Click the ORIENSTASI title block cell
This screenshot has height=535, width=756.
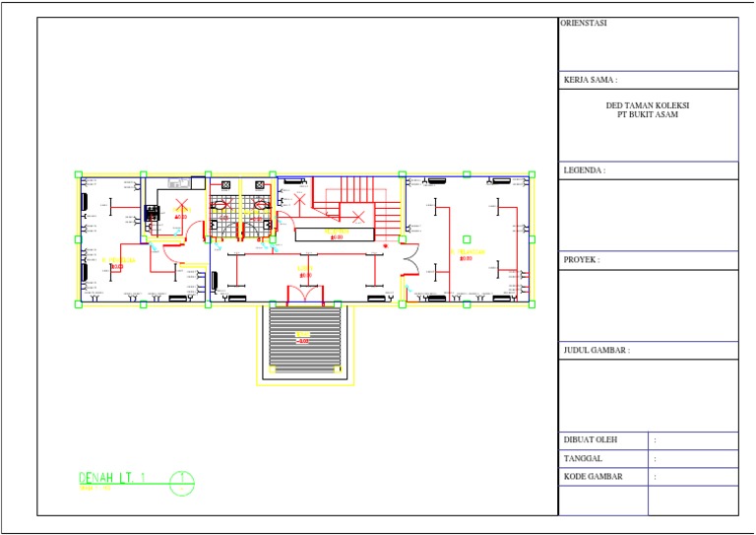point(649,44)
